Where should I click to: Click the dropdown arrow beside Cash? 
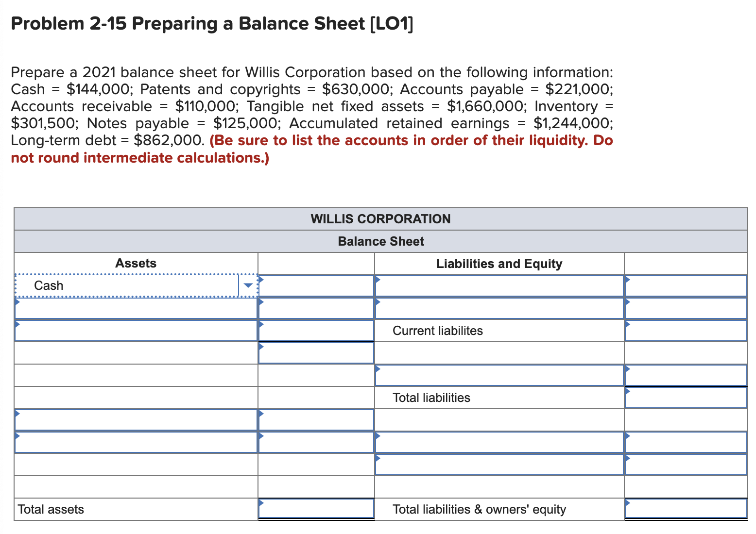tap(249, 285)
